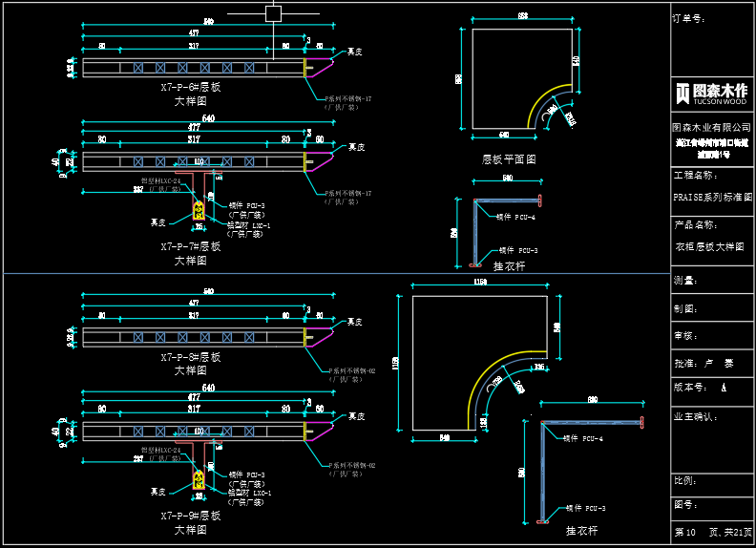The image size is (756, 548).
Task: Select the '铝型材 LXC-1' callout under the 9# shelf
Action: pyautogui.click(x=248, y=493)
